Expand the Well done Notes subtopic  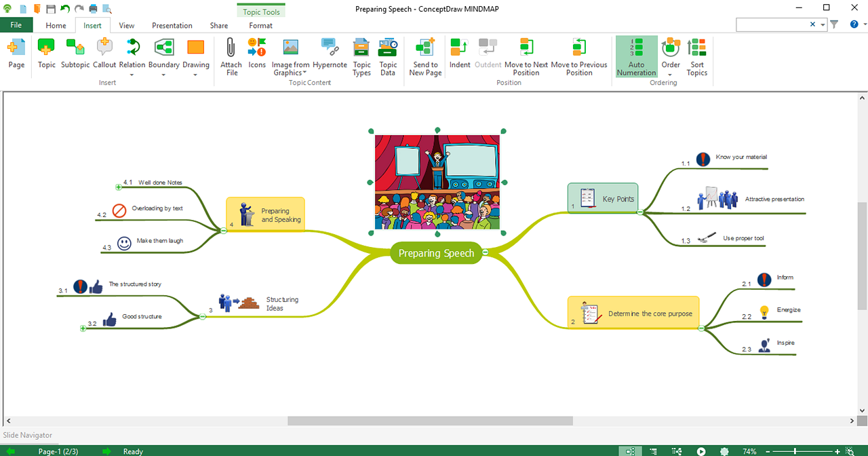pos(119,186)
